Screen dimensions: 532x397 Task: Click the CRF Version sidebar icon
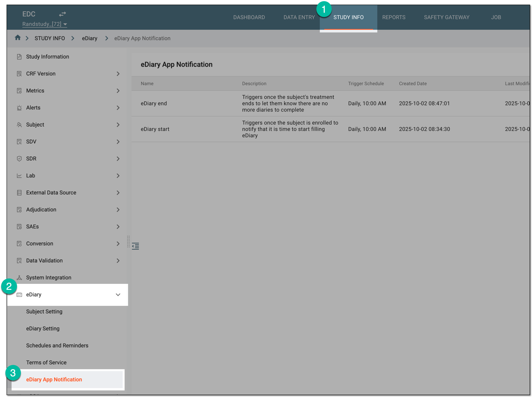tap(19, 74)
